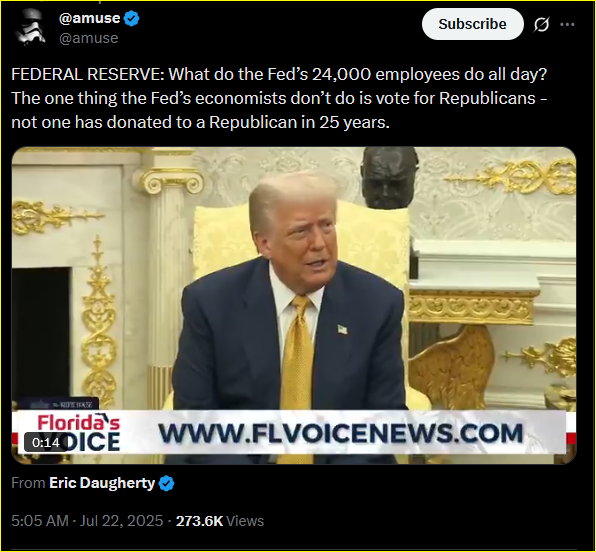This screenshot has width=596, height=552.
Task: Open the 5:05 AM · Jul 22, 2025 timestamp
Action: pyautogui.click(x=87, y=521)
